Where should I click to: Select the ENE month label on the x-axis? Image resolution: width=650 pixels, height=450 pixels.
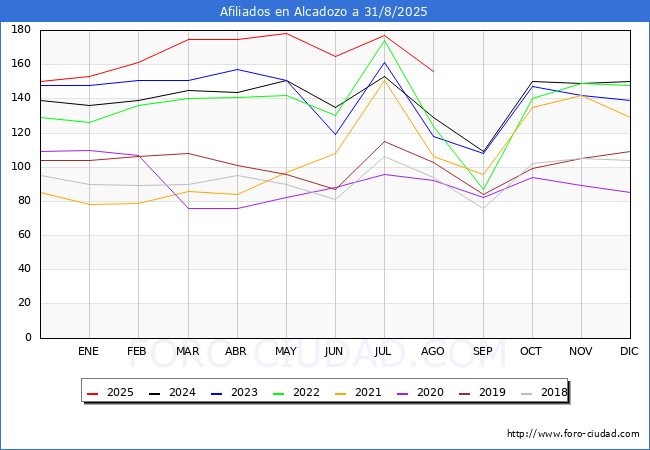point(89,352)
